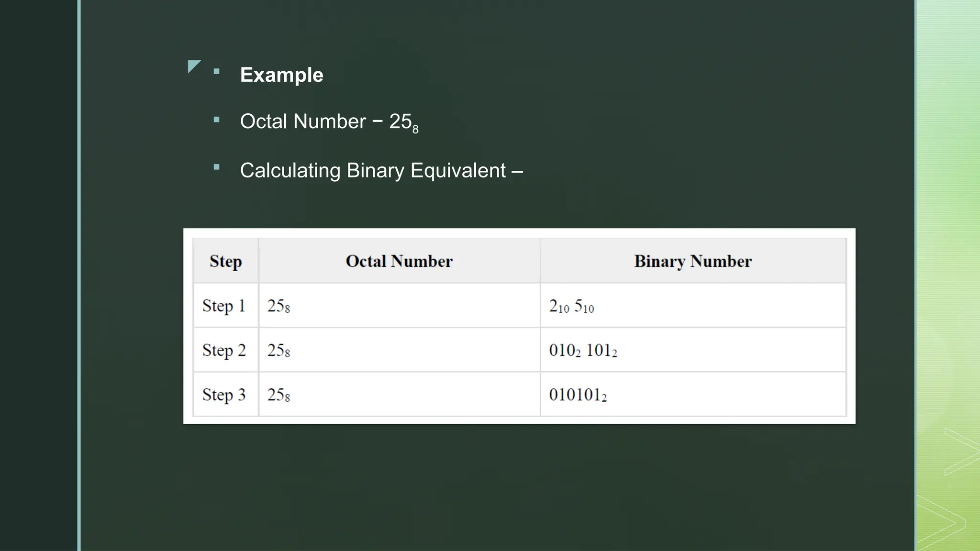Select the 'Step 1' row label

223,306
